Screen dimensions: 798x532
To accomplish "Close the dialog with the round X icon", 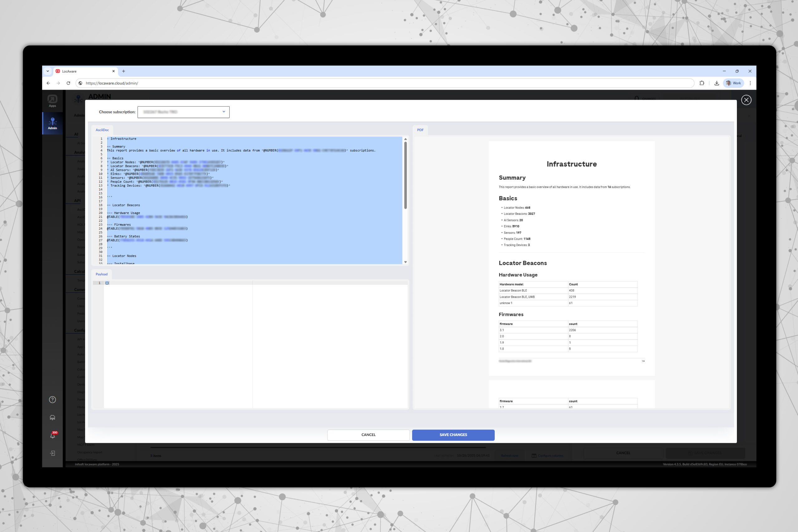I will [x=746, y=100].
